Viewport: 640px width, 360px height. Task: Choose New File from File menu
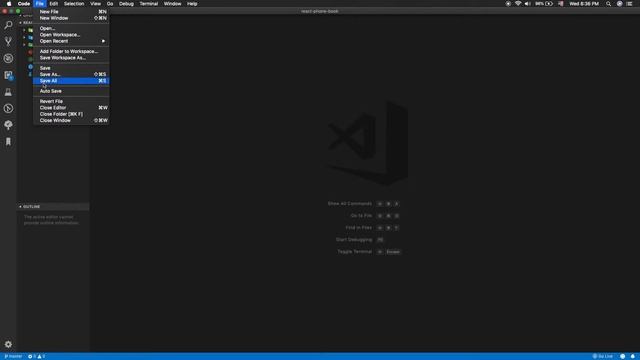point(71,12)
